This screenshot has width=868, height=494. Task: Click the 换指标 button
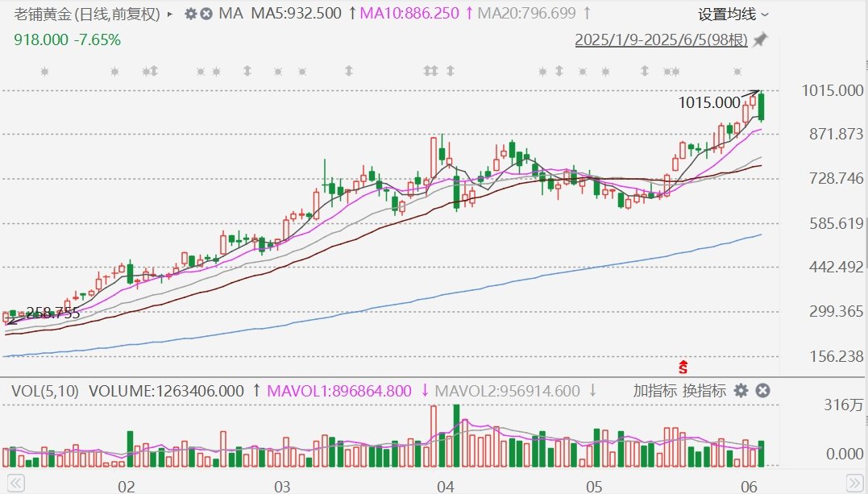tap(704, 391)
